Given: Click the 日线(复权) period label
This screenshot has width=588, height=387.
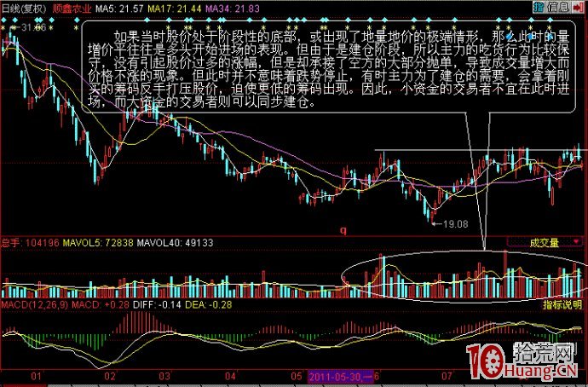Looking at the screenshot, I should pyautogui.click(x=24, y=9).
